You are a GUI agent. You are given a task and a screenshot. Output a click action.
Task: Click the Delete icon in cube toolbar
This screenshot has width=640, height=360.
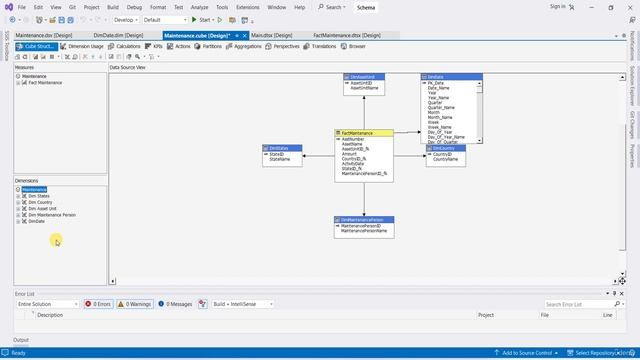click(85, 57)
